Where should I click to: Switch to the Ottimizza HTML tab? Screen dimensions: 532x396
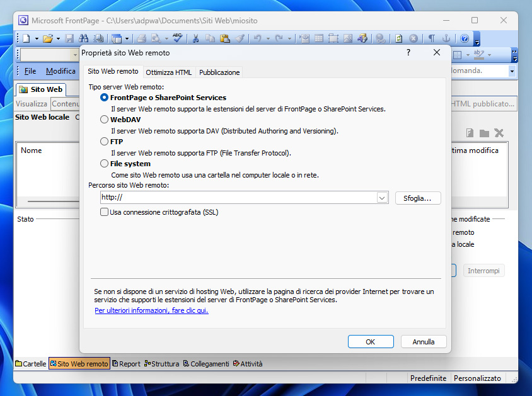(168, 72)
